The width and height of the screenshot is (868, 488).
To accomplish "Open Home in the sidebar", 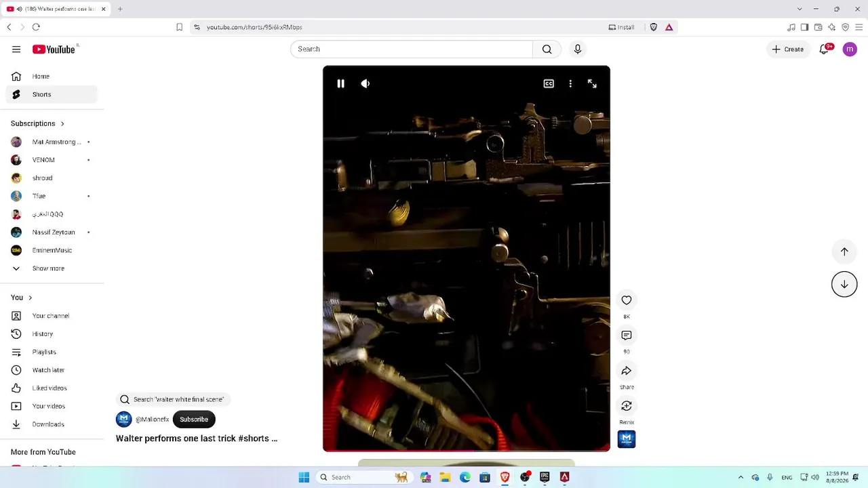I will pyautogui.click(x=52, y=77).
